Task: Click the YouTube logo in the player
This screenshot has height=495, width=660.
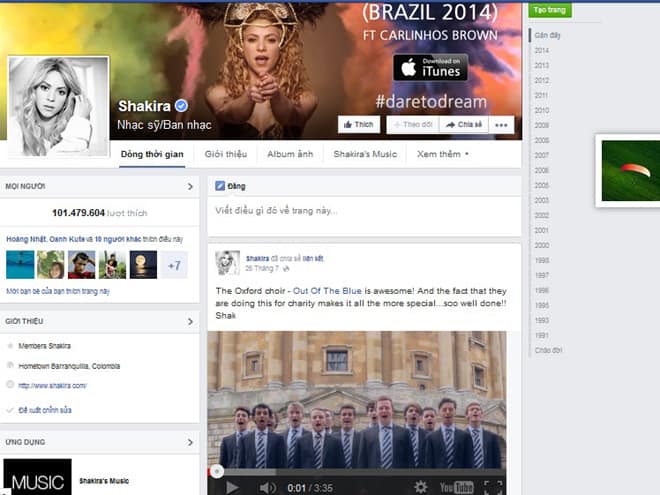Action: click(x=457, y=487)
